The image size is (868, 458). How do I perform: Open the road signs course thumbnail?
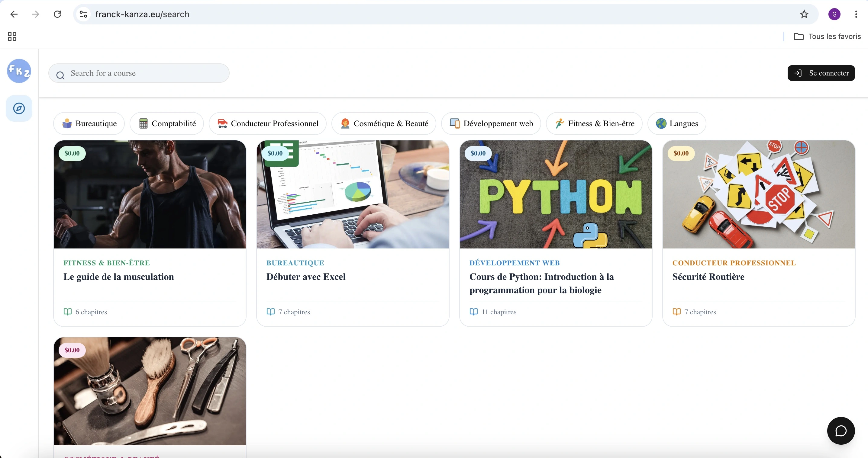[759, 195]
